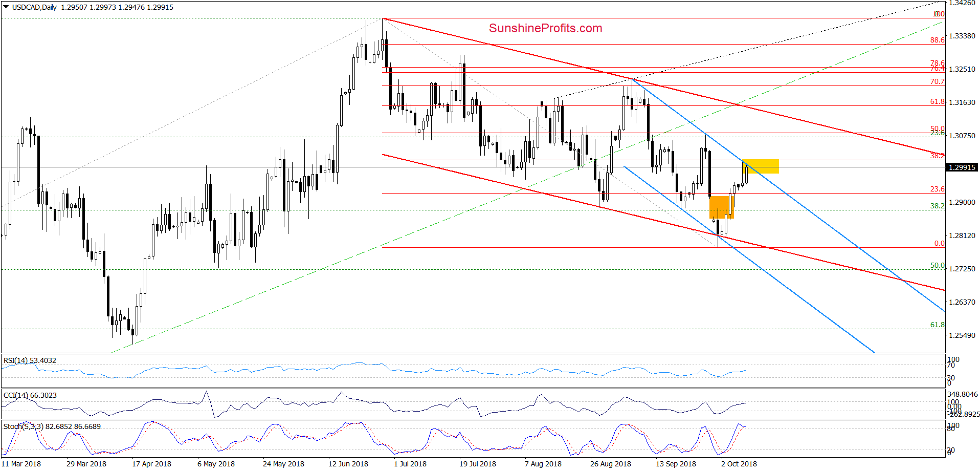Click the CCI(14) 66.3023 indicator label
Screen dimensions: 980x471
point(30,395)
